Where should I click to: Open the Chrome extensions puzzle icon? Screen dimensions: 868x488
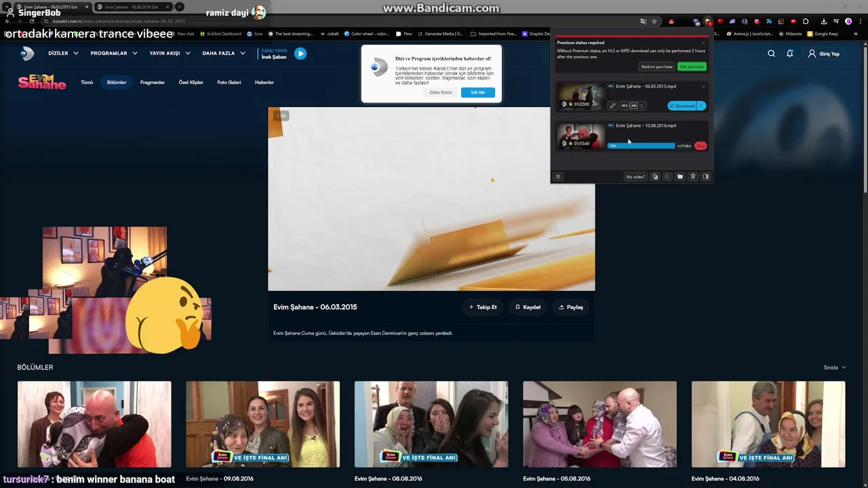click(x=806, y=21)
